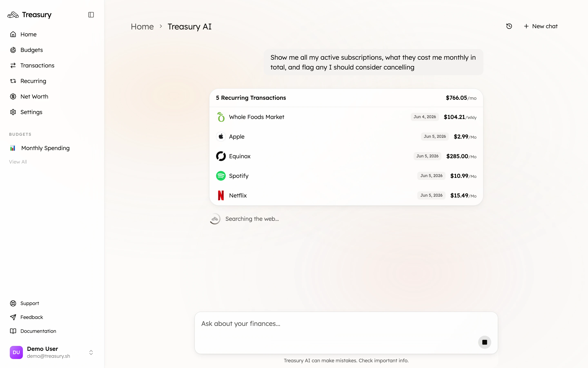
Task: Click the Jun 4, 2026 date badge
Action: click(425, 117)
